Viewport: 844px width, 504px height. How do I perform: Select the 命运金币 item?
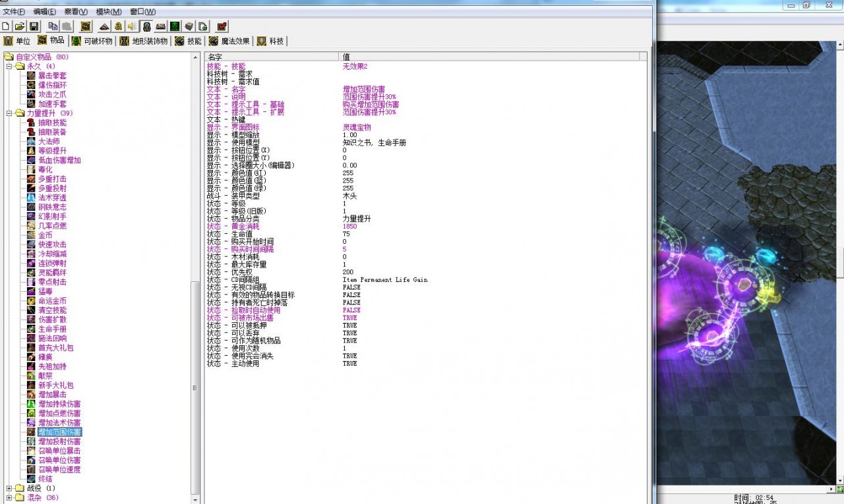click(x=52, y=300)
